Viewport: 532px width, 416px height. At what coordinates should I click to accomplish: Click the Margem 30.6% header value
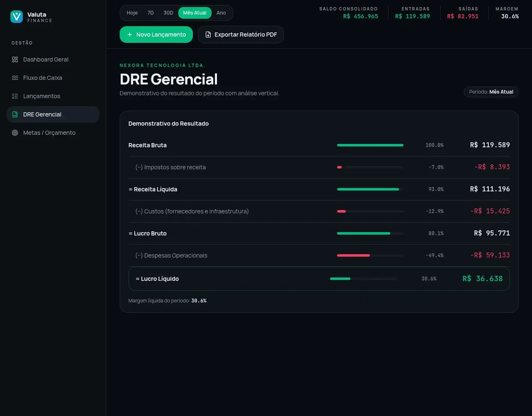(x=510, y=17)
